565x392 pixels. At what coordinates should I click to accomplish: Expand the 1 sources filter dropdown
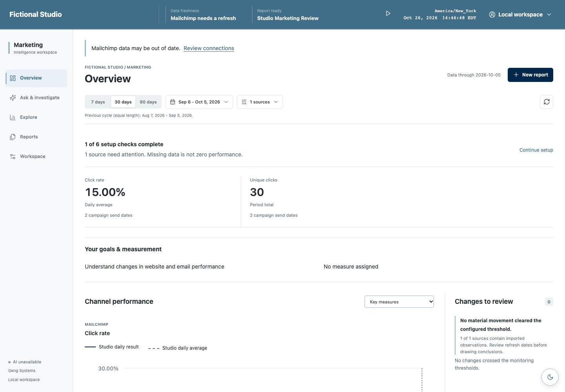pyautogui.click(x=260, y=102)
